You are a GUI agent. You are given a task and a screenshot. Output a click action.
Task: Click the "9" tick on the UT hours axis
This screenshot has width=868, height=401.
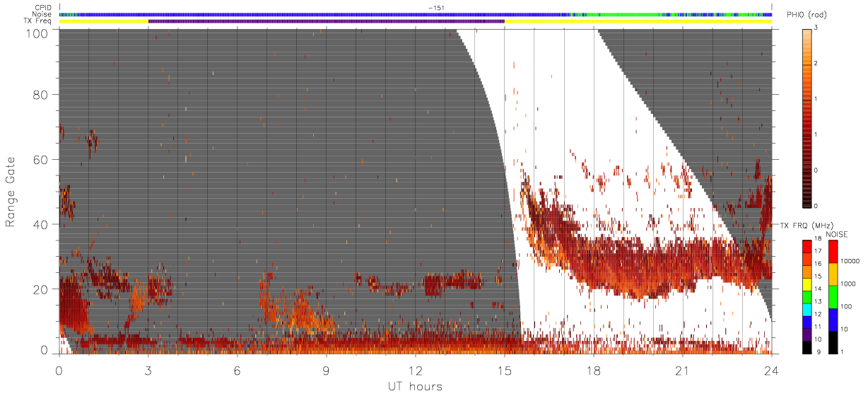pyautogui.click(x=327, y=371)
